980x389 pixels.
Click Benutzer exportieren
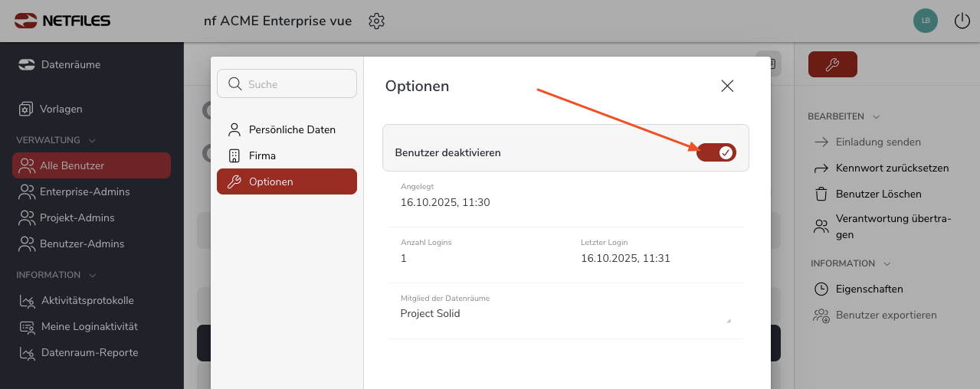[x=886, y=315]
